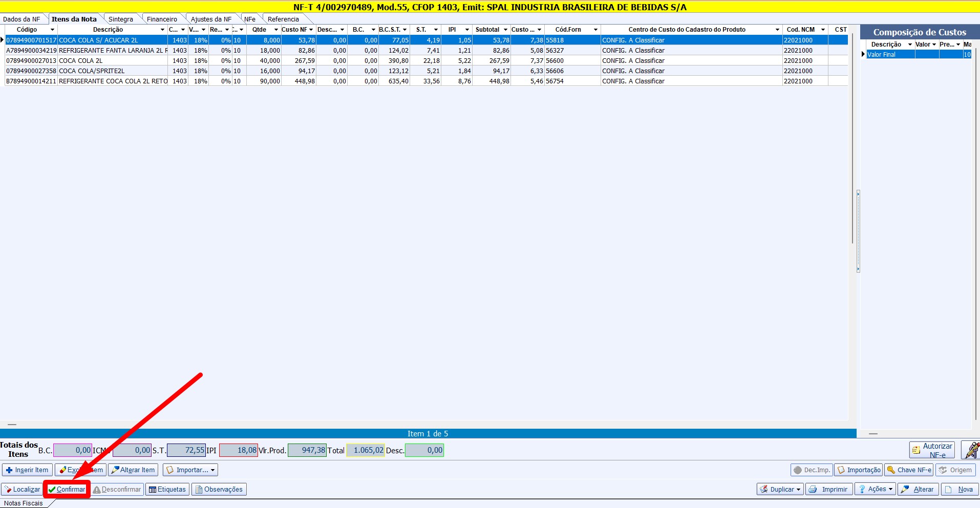Click the Imprimir printer button
Viewport: 980px width, 508px height.
tap(829, 489)
